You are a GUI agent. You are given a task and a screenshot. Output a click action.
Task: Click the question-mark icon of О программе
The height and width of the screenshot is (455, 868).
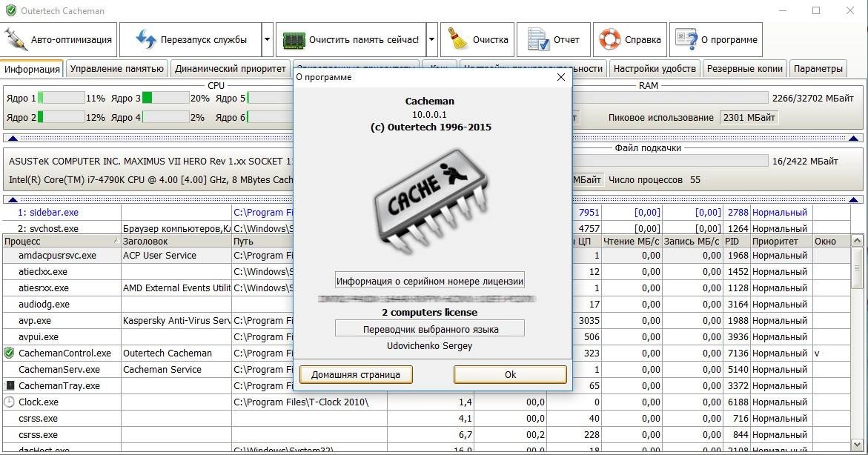(x=686, y=39)
